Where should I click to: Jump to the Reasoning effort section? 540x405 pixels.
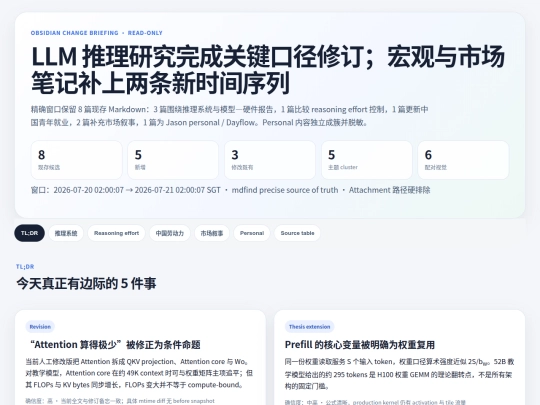[116, 233]
